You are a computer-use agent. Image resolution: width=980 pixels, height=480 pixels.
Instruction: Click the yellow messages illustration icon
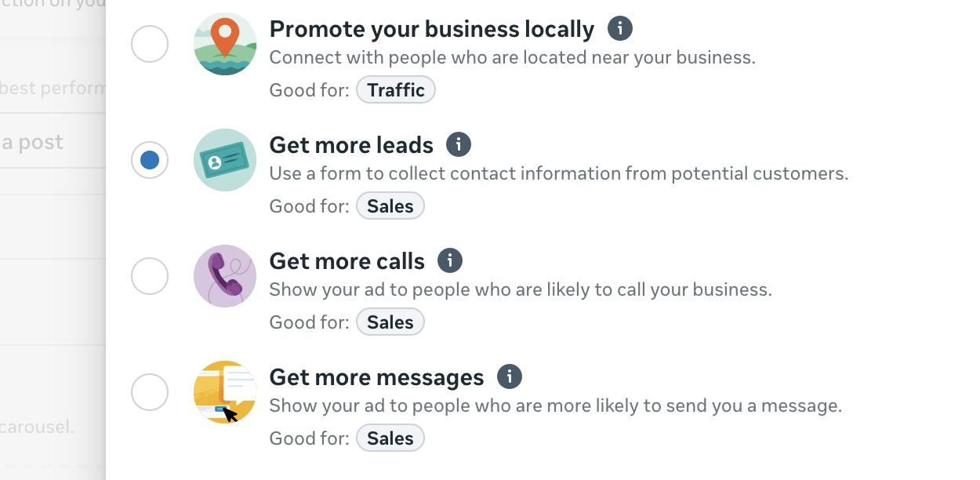225,392
